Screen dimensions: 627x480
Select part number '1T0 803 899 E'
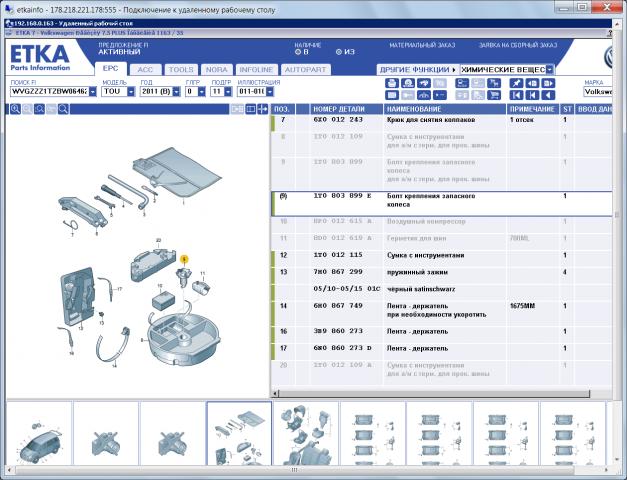[343, 196]
